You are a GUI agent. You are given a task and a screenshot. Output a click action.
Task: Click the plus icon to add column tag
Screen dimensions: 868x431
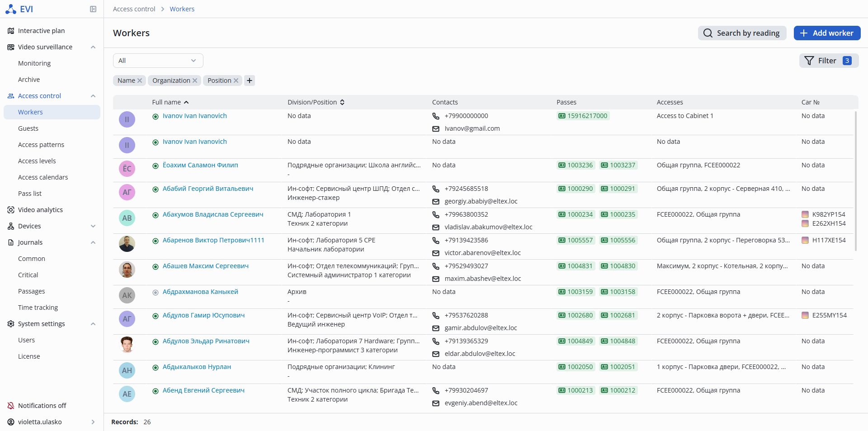[x=250, y=81]
